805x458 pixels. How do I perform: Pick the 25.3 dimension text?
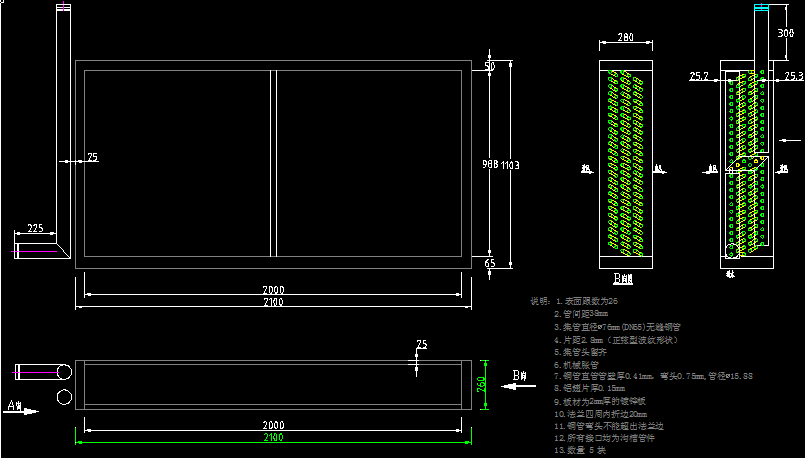pyautogui.click(x=793, y=76)
